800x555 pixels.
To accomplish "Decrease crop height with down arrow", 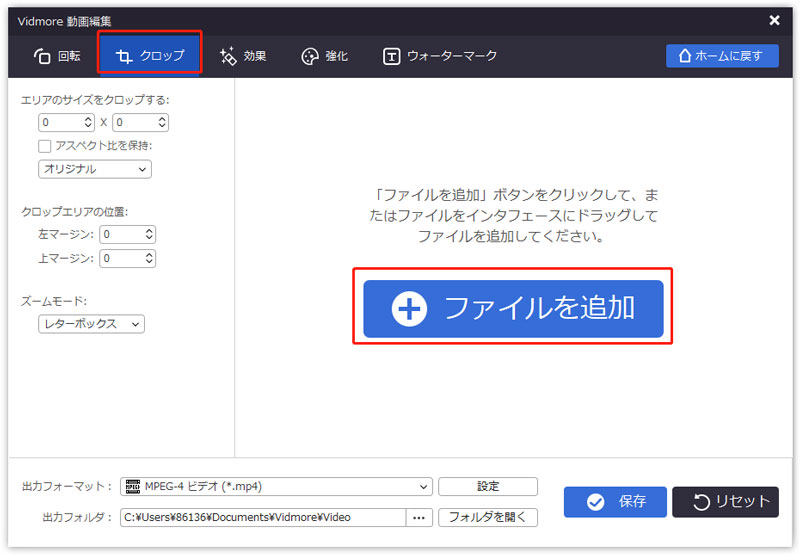I will tap(162, 126).
